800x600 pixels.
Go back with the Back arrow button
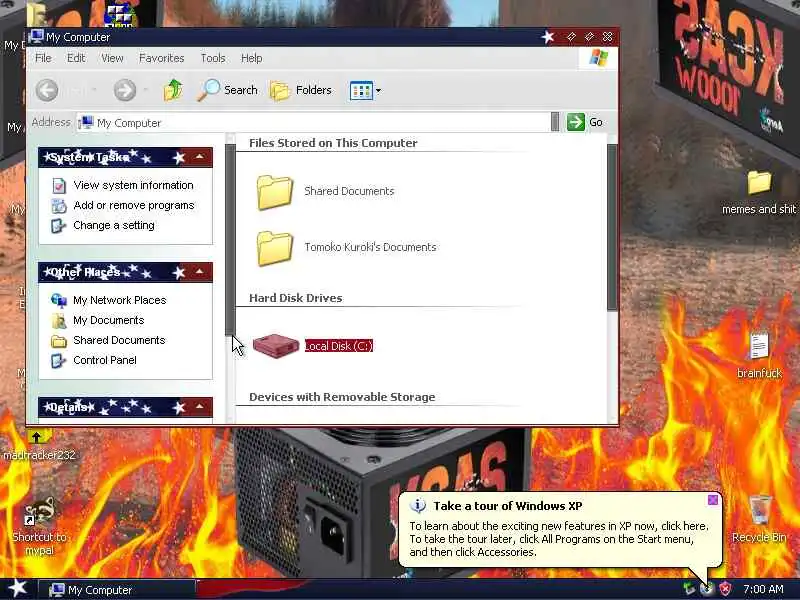coord(46,90)
